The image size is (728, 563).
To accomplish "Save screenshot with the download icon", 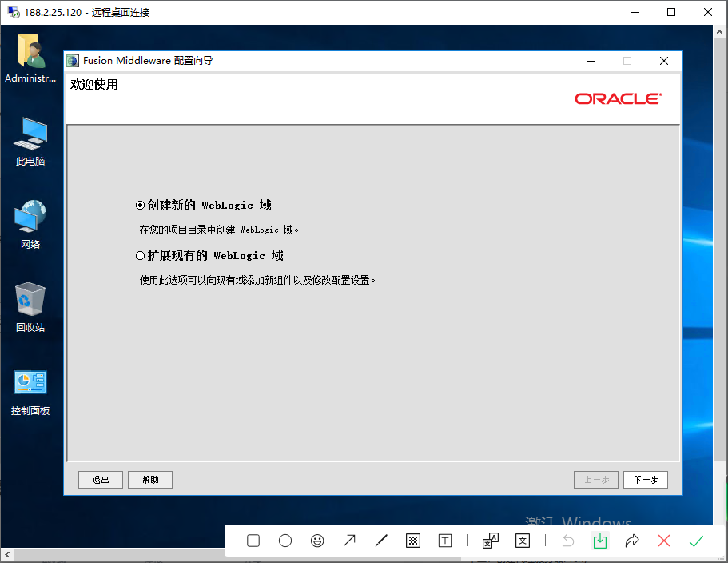I will (x=600, y=541).
